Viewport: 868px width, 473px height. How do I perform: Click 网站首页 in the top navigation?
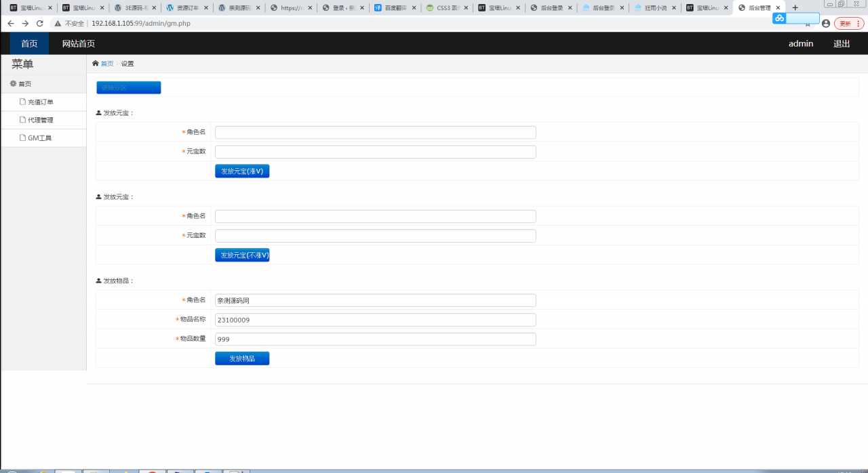pos(78,43)
